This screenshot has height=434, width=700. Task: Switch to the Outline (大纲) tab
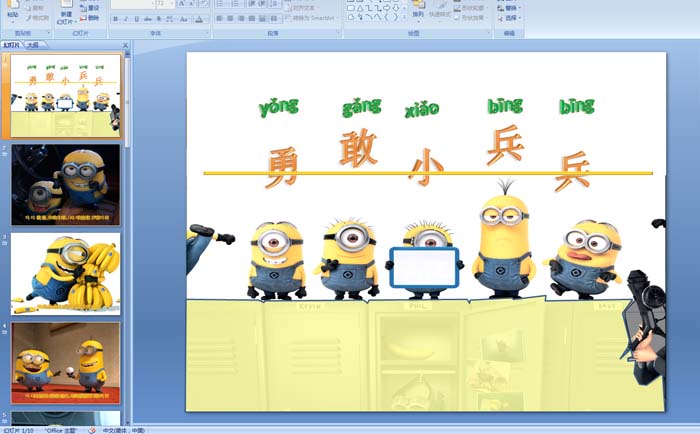click(34, 45)
